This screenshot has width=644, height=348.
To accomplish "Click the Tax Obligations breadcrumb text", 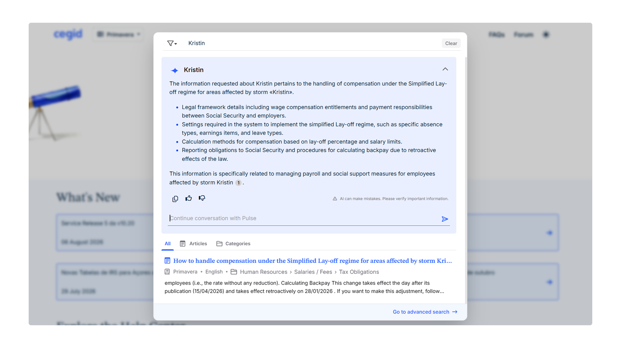I will (x=359, y=272).
